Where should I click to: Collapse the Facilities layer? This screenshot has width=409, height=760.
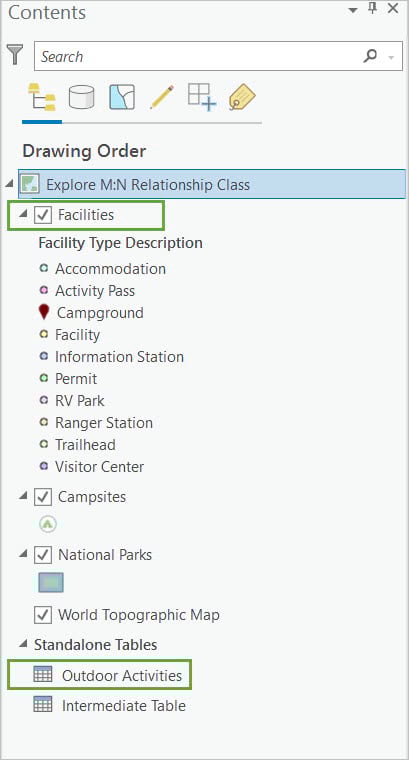click(23, 214)
